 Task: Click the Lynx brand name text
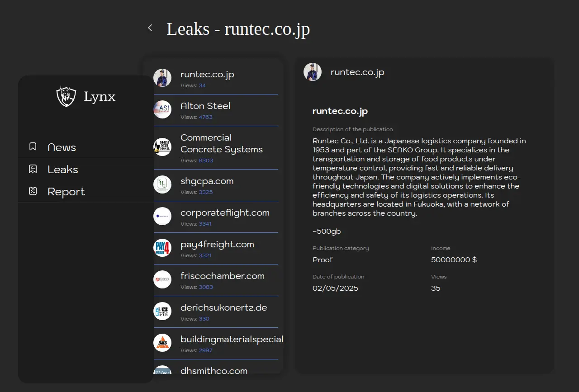pos(100,97)
